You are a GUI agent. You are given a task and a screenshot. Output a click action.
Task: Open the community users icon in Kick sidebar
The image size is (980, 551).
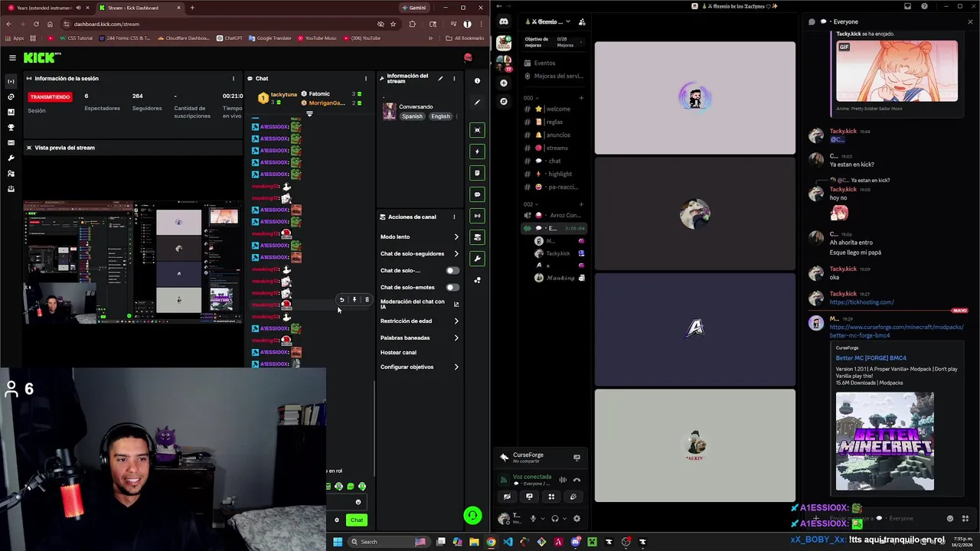click(x=11, y=174)
